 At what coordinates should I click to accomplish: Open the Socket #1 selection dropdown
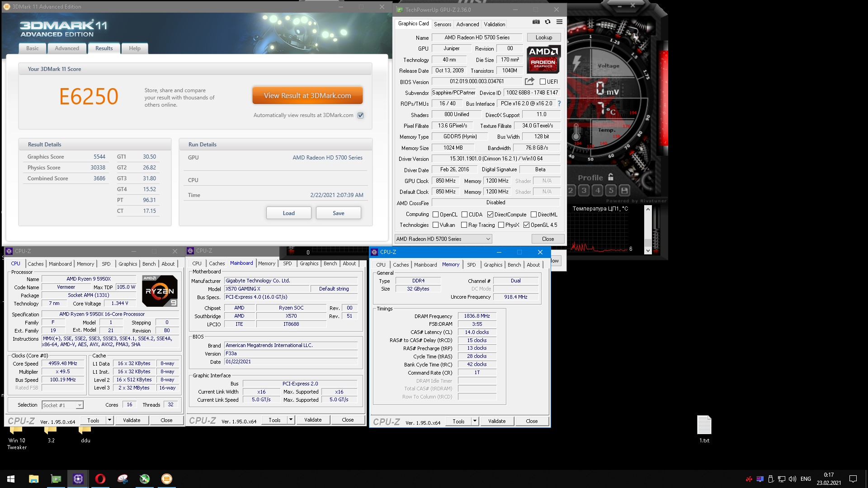point(63,405)
